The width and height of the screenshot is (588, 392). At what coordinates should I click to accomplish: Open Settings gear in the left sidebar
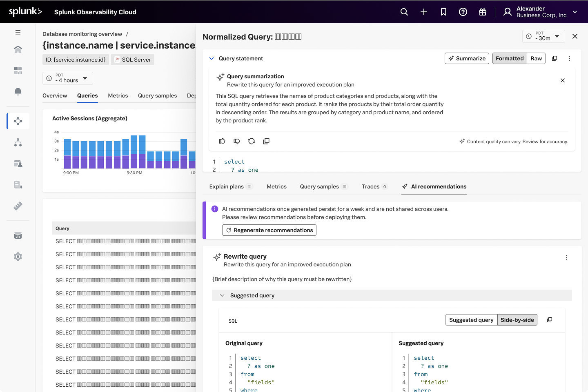(18, 256)
